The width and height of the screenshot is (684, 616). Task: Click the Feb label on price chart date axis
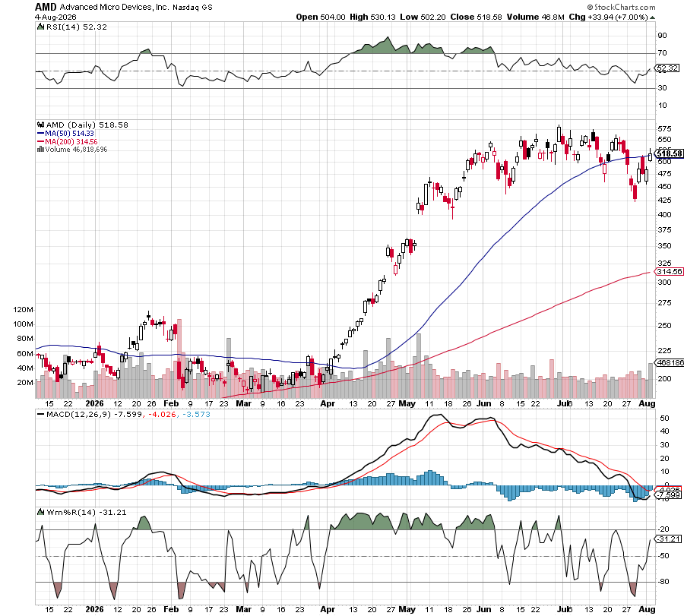[171, 403]
